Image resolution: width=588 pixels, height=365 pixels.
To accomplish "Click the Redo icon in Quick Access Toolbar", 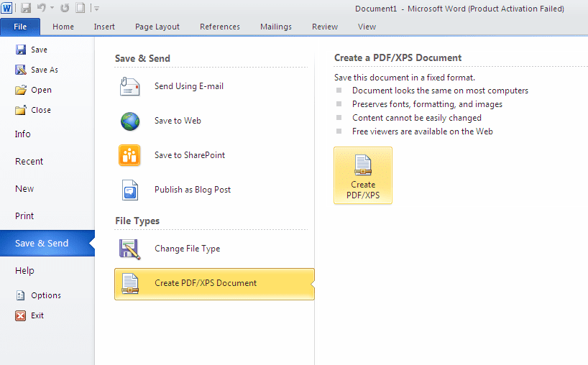I will coord(65,8).
